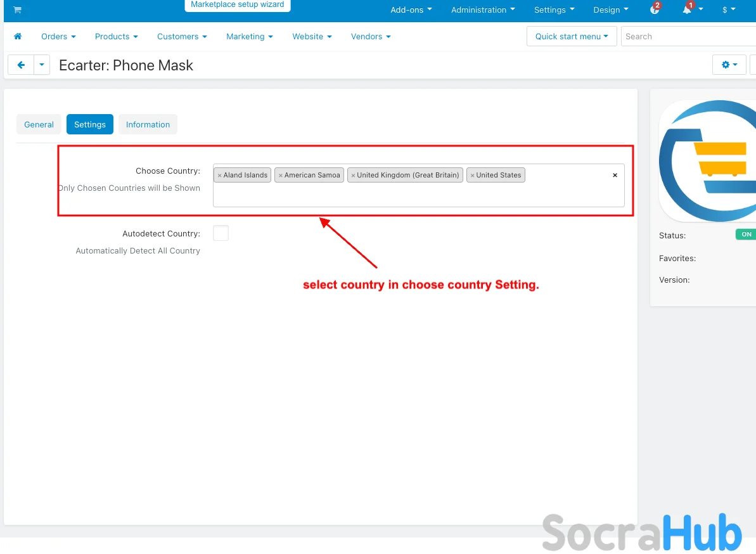756x554 pixels.
Task: Click the Choose Country label
Action: pos(168,171)
